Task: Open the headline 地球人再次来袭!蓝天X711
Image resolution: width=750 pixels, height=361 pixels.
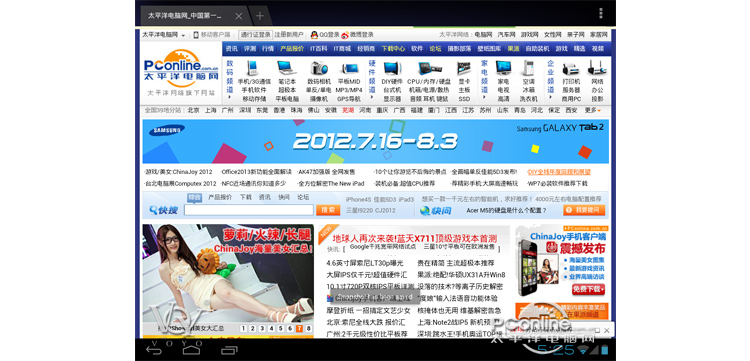Action: click(415, 238)
